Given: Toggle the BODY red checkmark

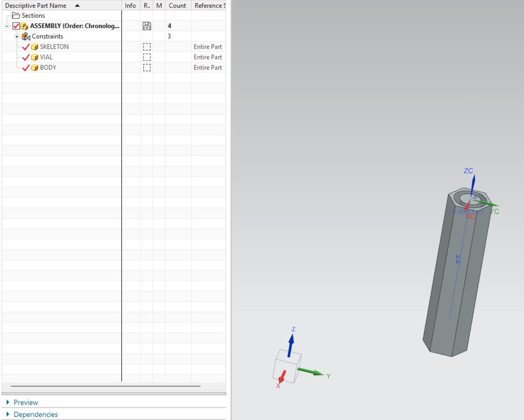Looking at the screenshot, I should 26,68.
